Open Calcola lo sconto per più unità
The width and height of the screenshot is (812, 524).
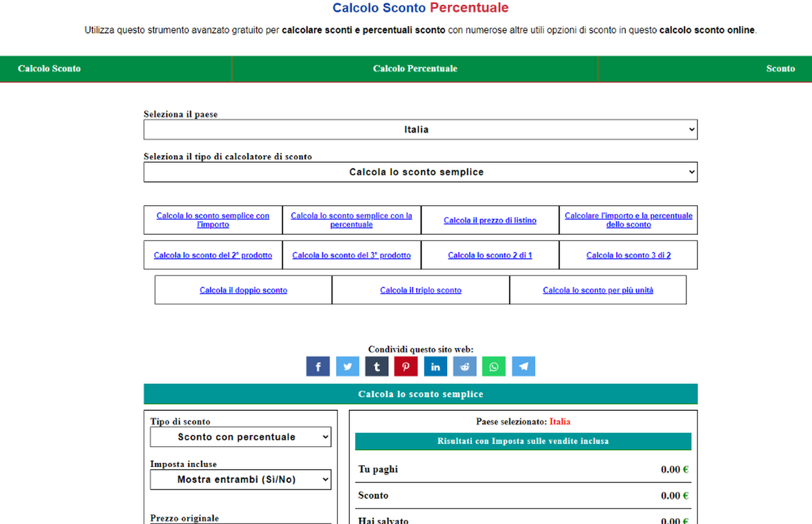pyautogui.click(x=598, y=290)
